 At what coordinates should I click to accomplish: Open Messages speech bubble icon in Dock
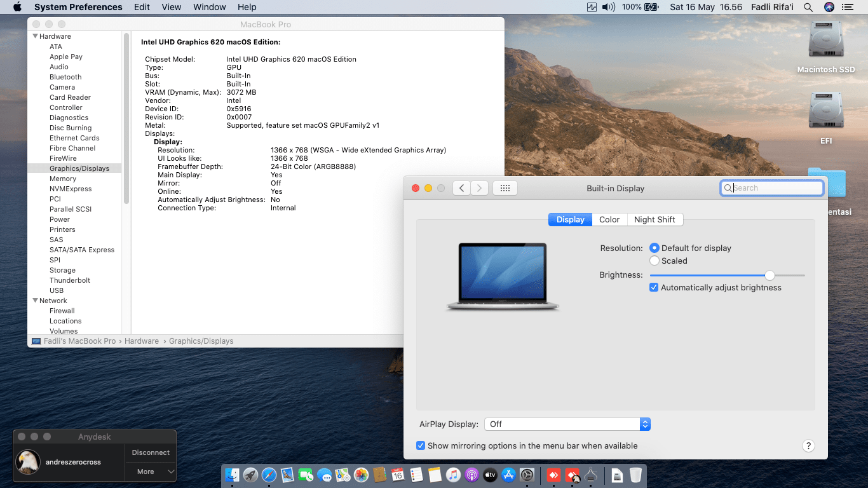pyautogui.click(x=325, y=475)
